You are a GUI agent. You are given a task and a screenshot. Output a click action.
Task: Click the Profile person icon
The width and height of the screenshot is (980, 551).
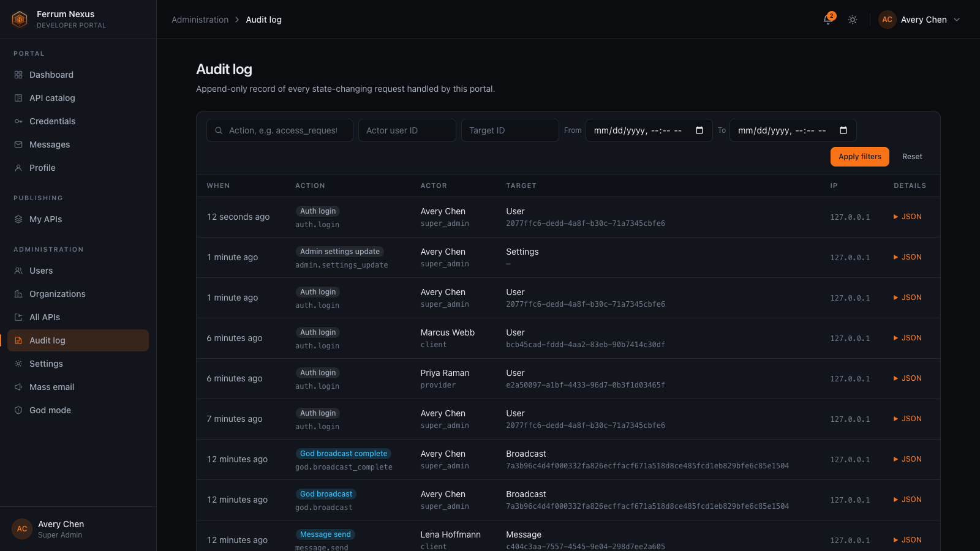[18, 168]
